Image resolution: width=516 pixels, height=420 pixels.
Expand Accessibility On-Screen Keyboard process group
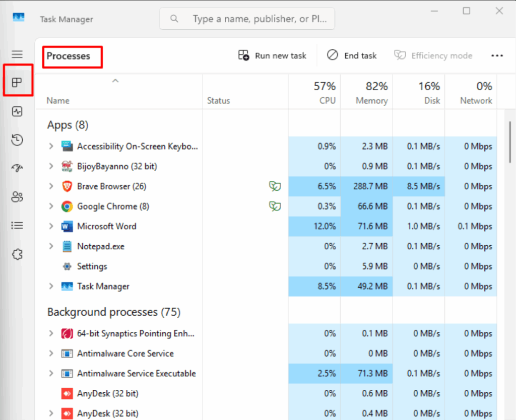coord(51,146)
